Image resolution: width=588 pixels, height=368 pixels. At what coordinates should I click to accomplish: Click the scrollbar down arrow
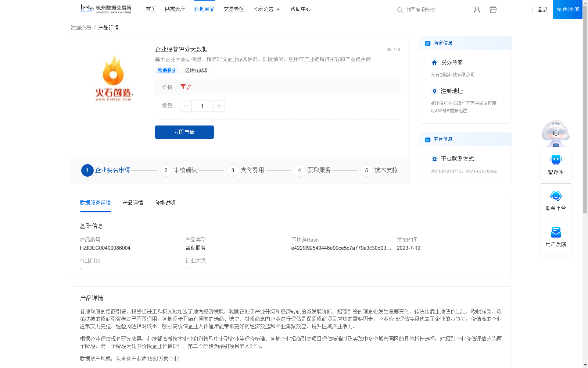point(585,365)
